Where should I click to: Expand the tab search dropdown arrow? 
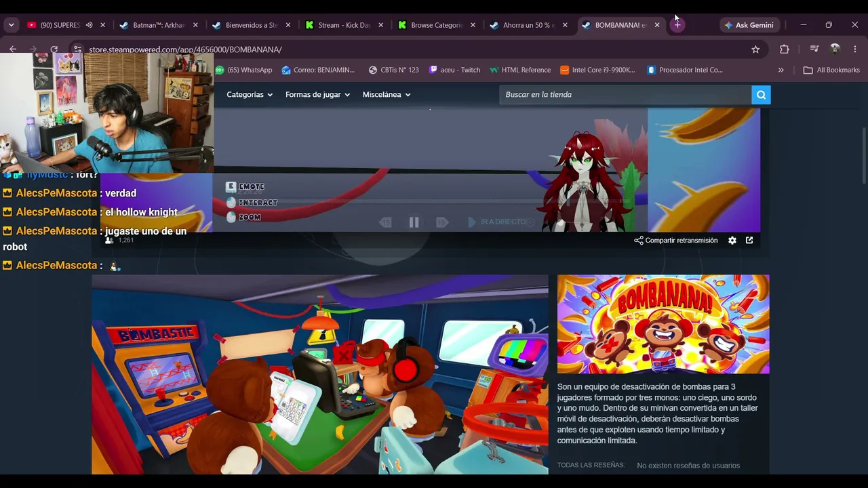tap(11, 25)
